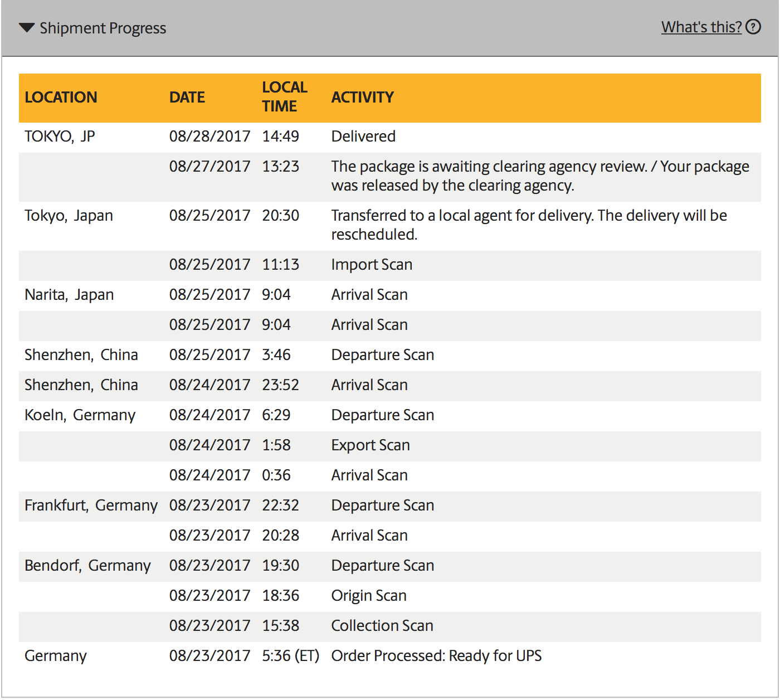Select the Bendorf, Germany location
Viewport: 780px width, 700px height.
click(87, 565)
